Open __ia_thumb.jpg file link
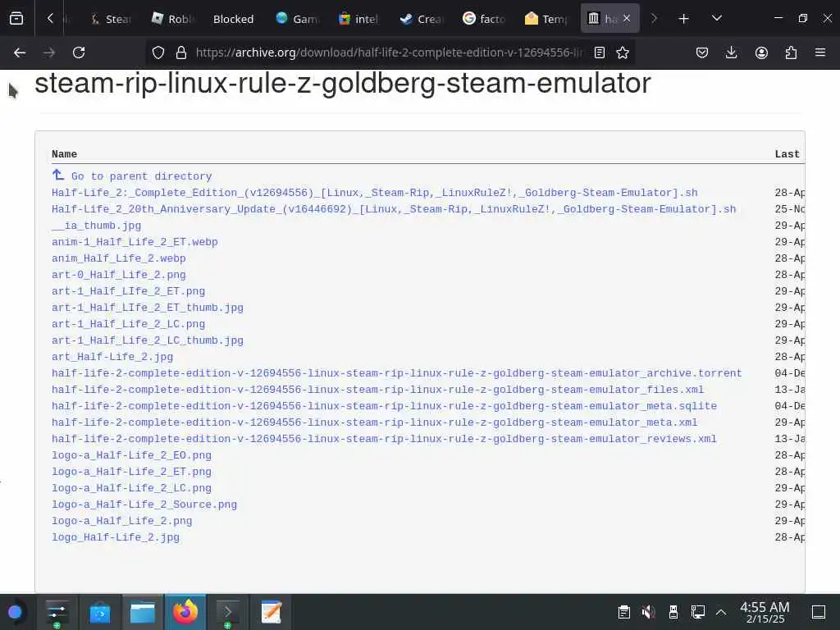Viewport: 840px width, 630px height. pyautogui.click(x=97, y=226)
